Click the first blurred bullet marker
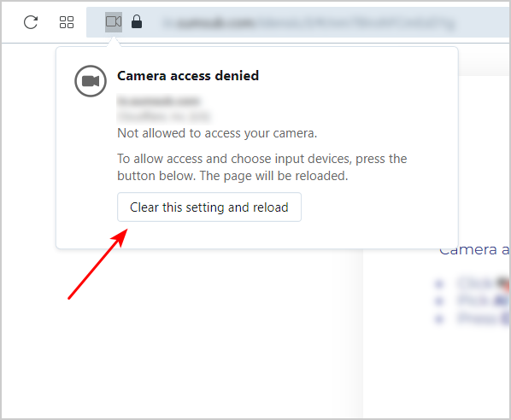The width and height of the screenshot is (511, 420). coord(439,284)
